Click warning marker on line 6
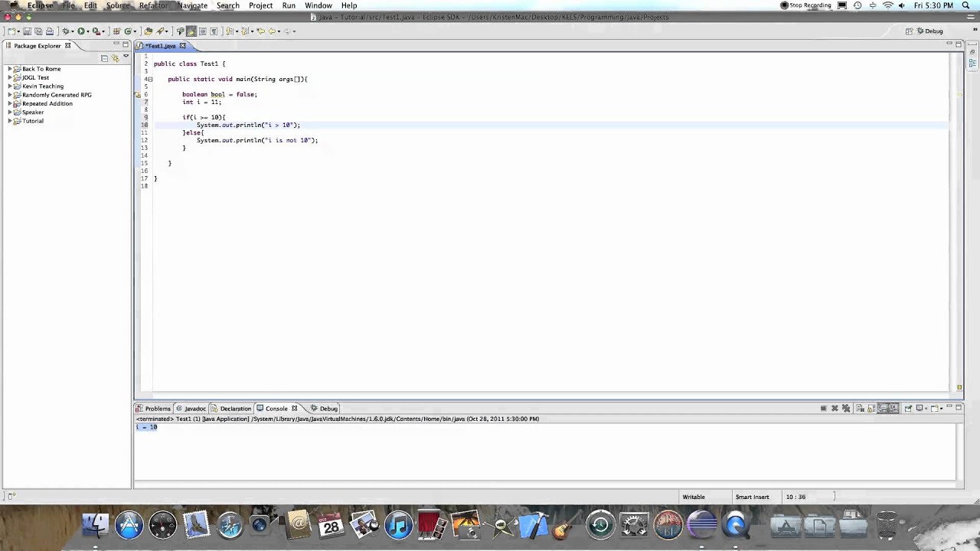Screen dimensions: 980x551 pyautogui.click(x=138, y=95)
